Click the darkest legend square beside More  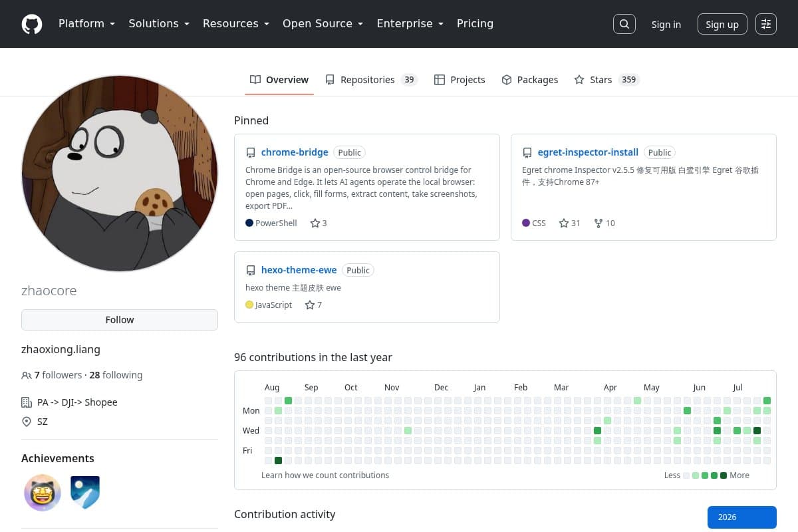tap(724, 475)
